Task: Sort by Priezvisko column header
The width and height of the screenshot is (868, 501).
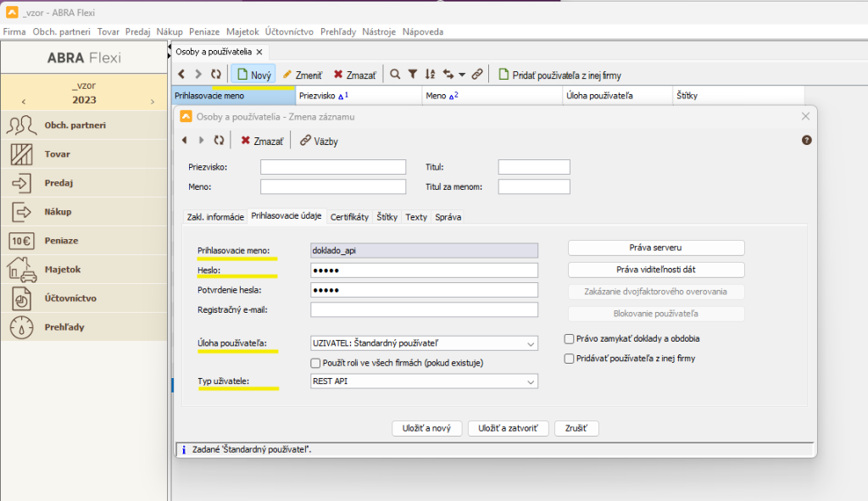Action: (x=359, y=96)
